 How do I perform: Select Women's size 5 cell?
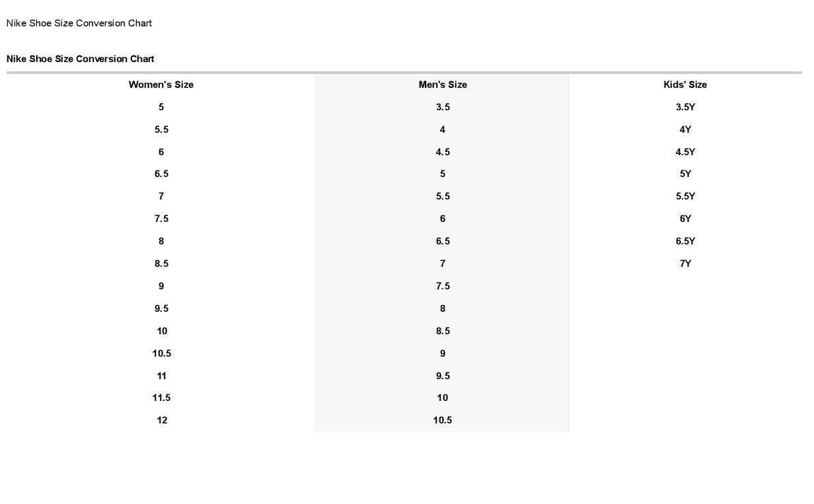161,107
